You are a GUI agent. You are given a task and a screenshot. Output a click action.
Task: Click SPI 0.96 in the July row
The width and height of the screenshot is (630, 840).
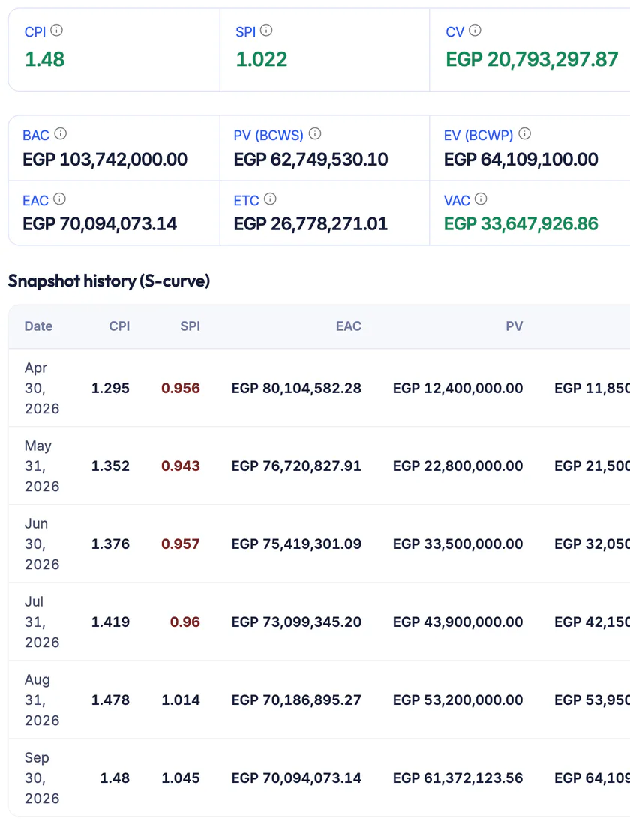tap(184, 622)
